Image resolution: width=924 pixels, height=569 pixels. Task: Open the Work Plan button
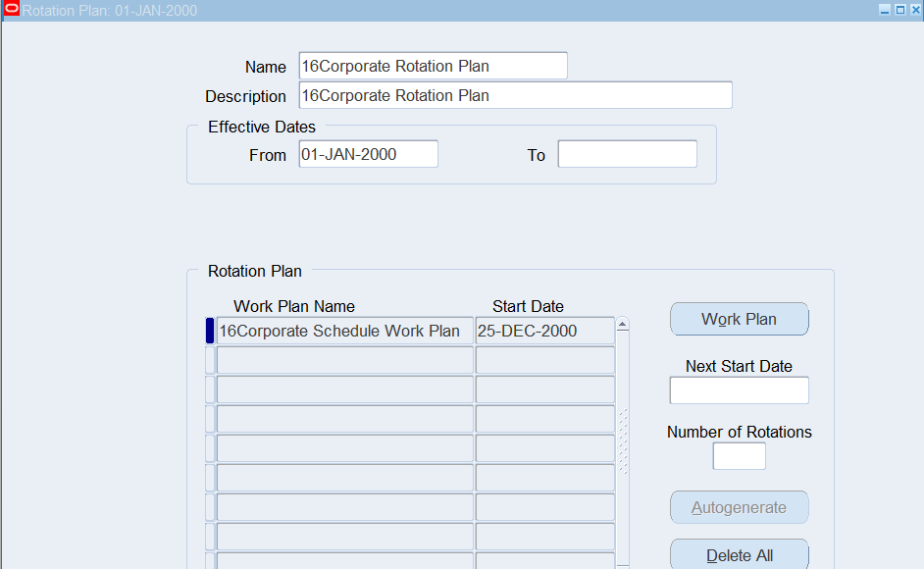pyautogui.click(x=739, y=320)
